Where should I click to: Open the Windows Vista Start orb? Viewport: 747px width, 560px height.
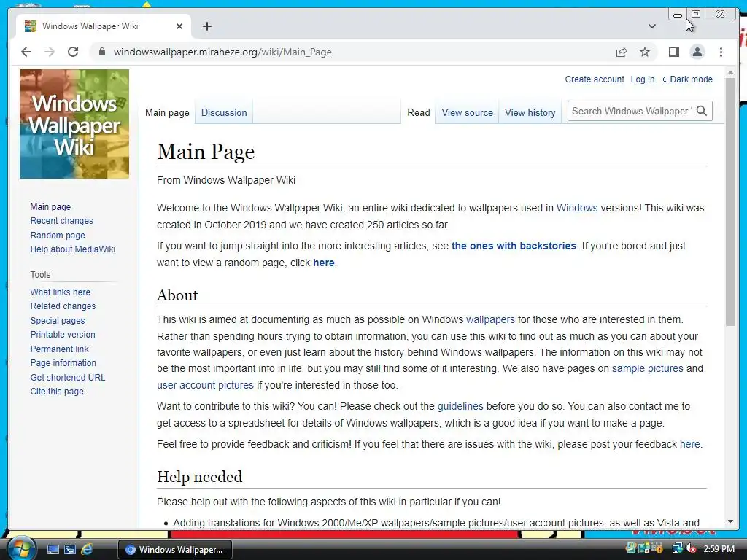[21, 548]
